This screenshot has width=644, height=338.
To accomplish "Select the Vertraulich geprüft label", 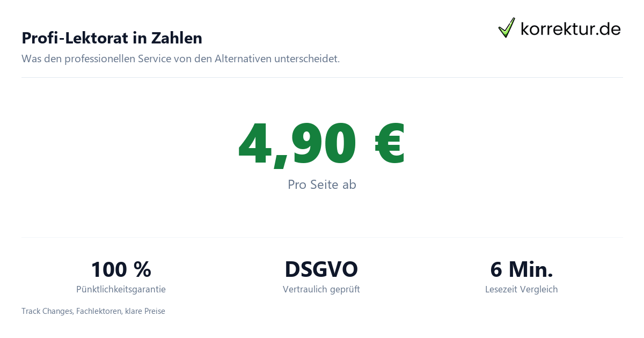I will click(x=321, y=289).
